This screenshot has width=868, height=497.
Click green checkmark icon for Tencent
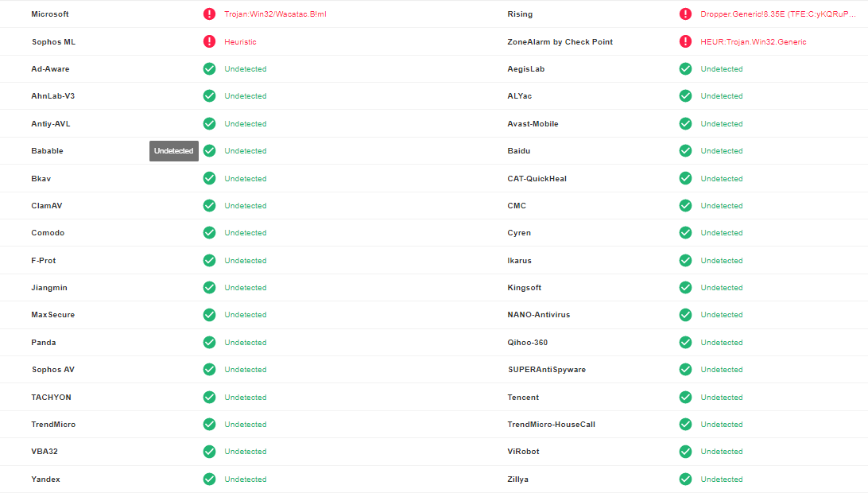[685, 398]
